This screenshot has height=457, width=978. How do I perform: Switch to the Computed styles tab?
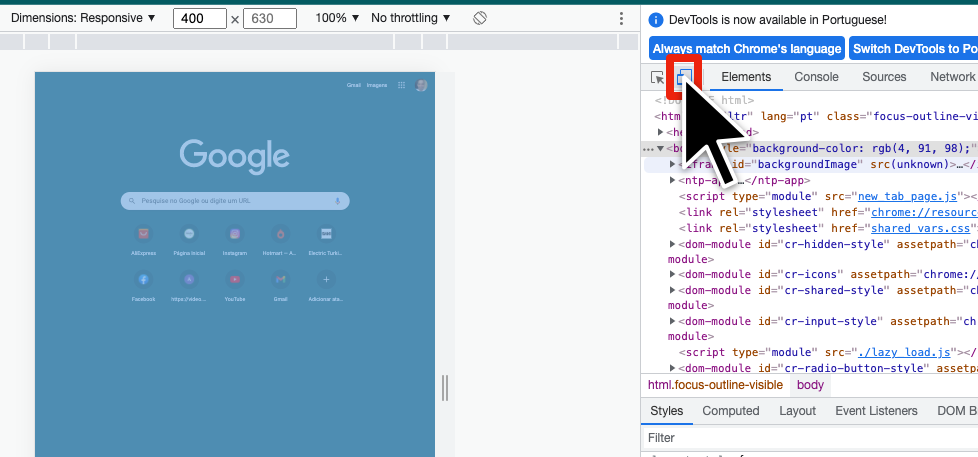pyautogui.click(x=730, y=411)
